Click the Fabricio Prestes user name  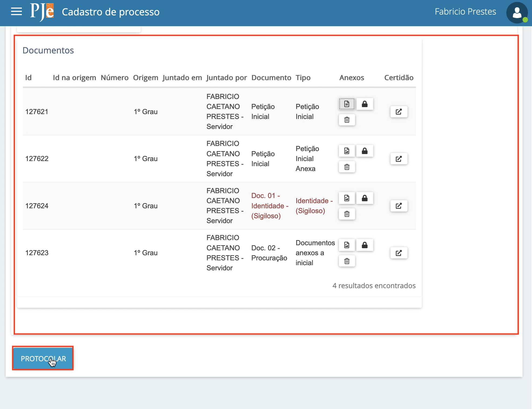tap(465, 12)
